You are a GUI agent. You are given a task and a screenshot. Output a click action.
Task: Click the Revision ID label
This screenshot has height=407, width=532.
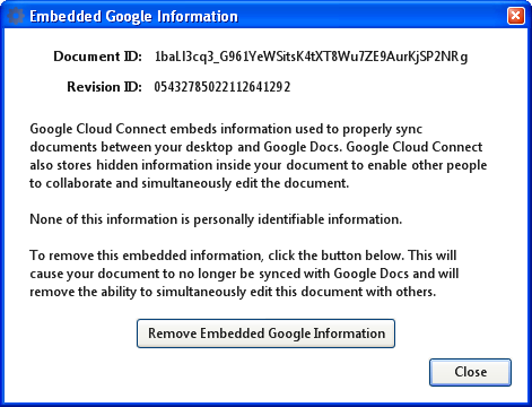tap(105, 87)
